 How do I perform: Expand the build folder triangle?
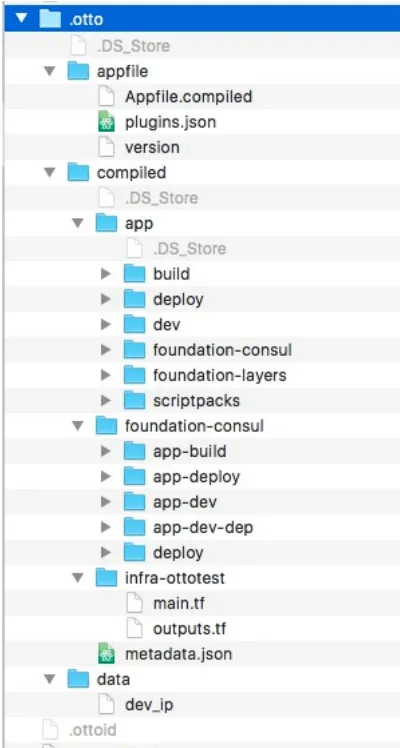pyautogui.click(x=106, y=274)
